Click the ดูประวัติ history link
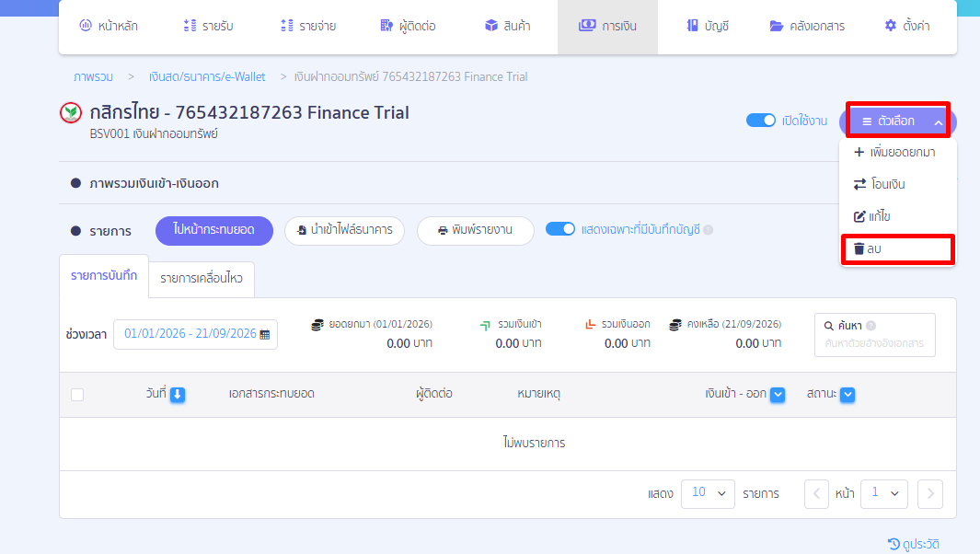 [914, 545]
